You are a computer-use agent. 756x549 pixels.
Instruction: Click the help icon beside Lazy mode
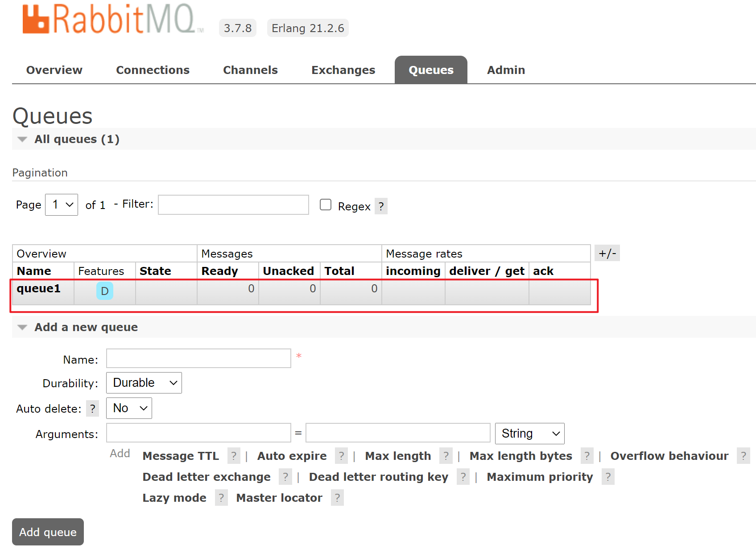tap(221, 498)
